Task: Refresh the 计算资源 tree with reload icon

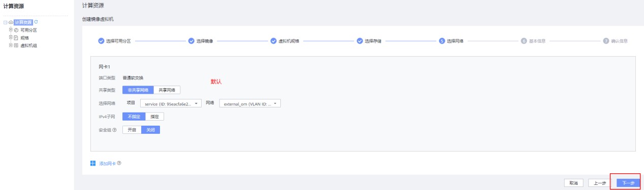Action: pos(36,22)
